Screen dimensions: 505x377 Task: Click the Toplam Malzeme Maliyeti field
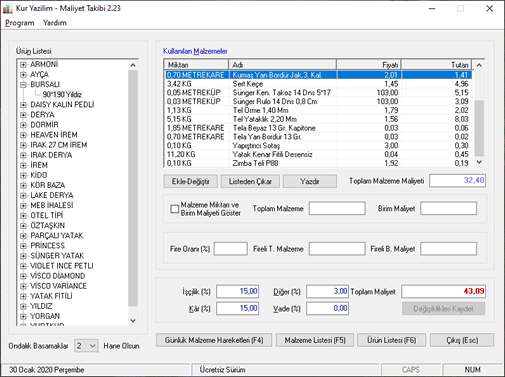[457, 181]
